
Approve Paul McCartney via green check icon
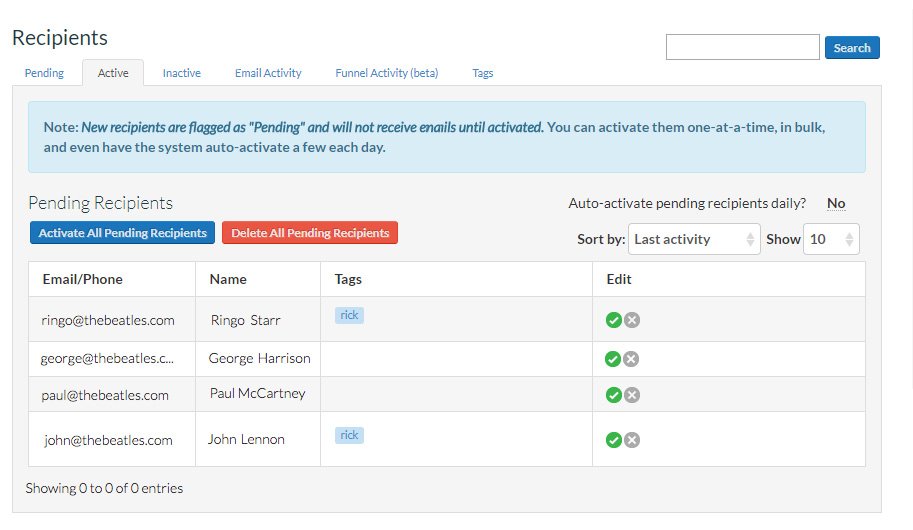pos(614,395)
